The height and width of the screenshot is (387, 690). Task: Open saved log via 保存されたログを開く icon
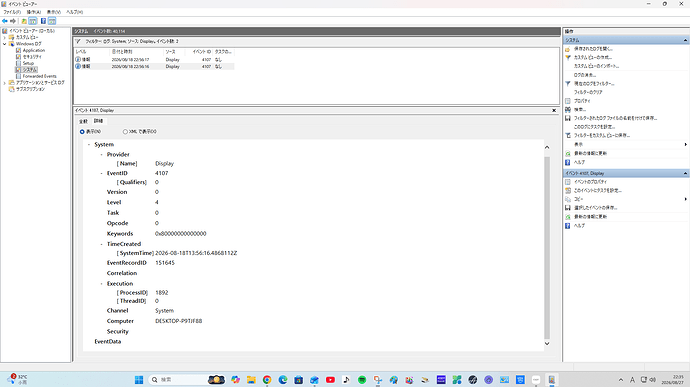pyautogui.click(x=568, y=49)
